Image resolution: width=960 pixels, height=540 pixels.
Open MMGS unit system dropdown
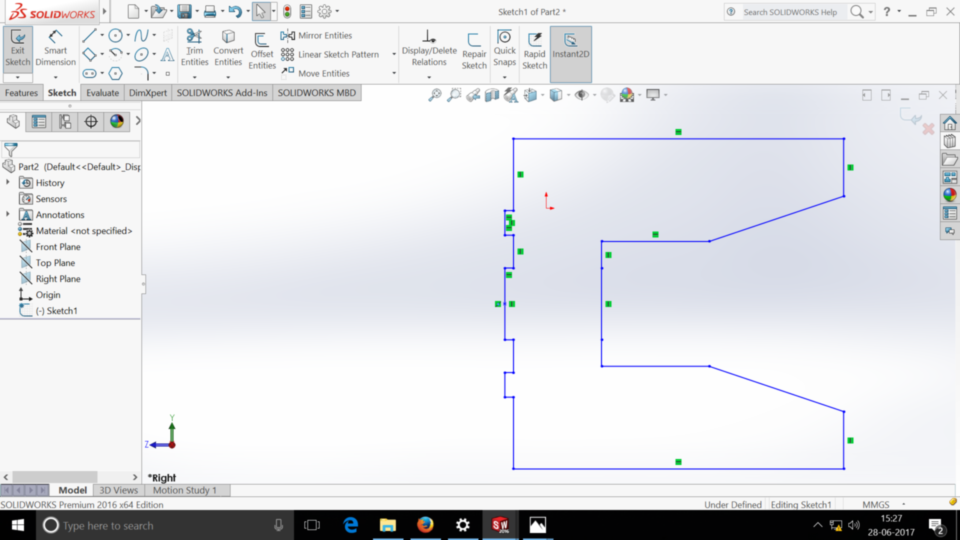(904, 504)
